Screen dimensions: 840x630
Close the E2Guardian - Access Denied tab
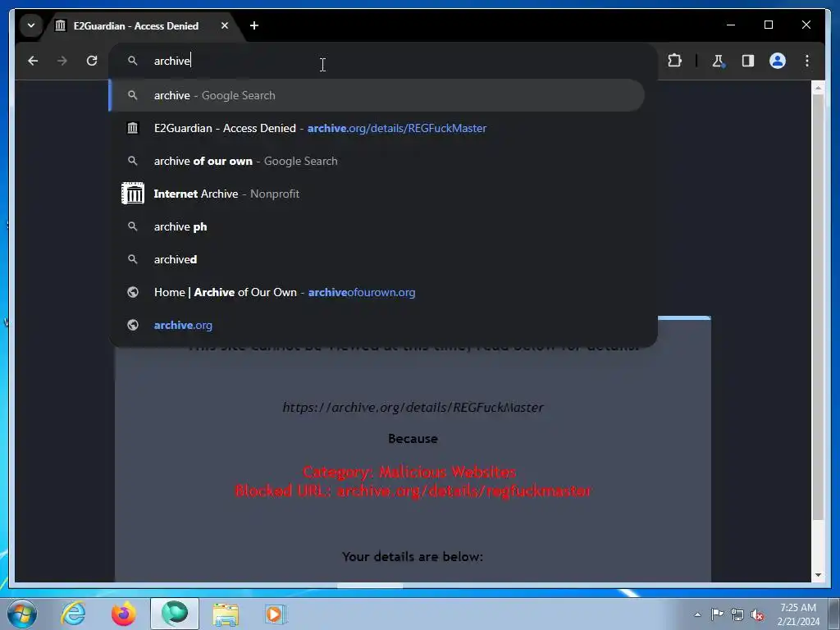pos(225,25)
